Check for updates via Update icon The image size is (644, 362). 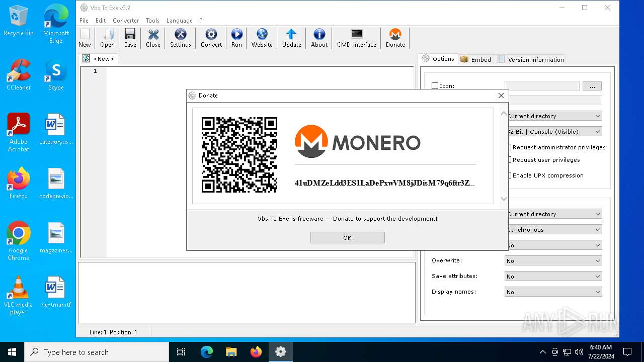[x=291, y=38]
